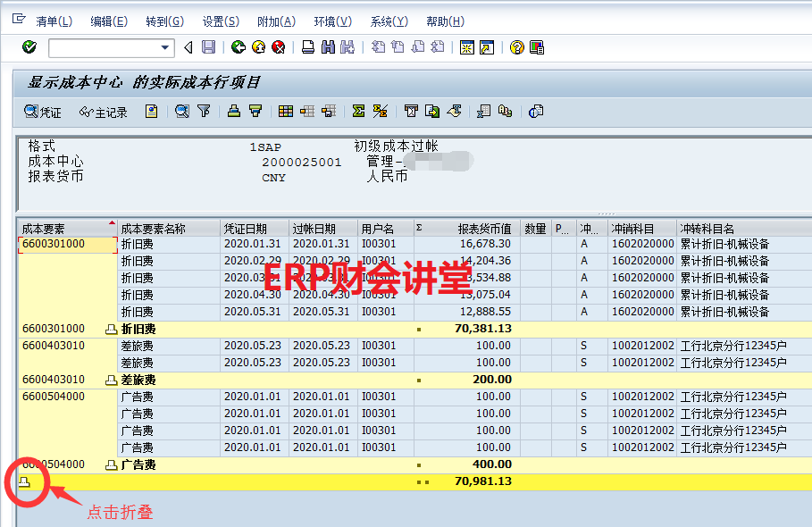Collapse the 折旧费 subtotal group
Viewport: 812px width, 527px height.
111,330
